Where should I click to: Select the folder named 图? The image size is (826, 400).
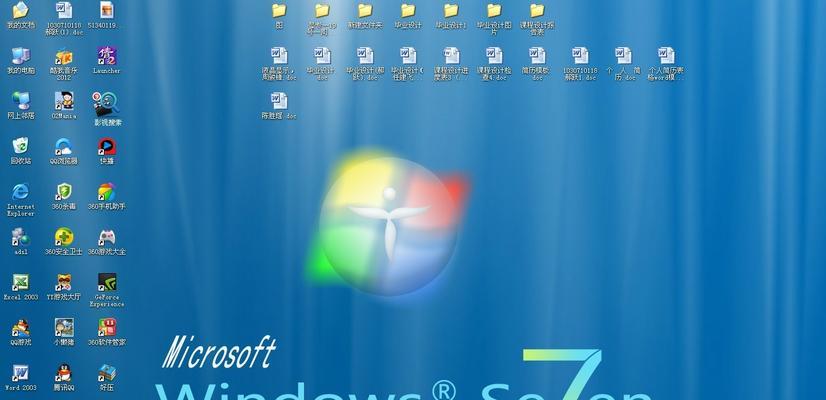pyautogui.click(x=279, y=16)
